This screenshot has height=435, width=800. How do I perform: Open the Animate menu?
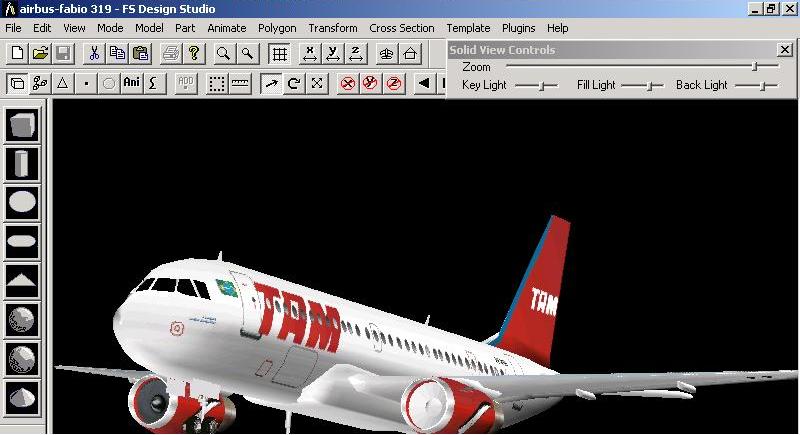pyautogui.click(x=227, y=28)
